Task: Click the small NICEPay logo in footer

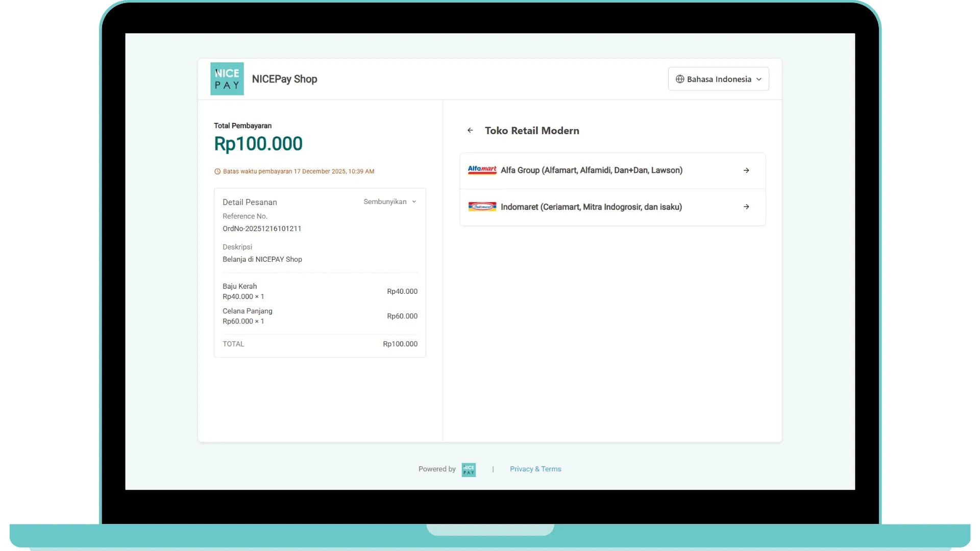Action: point(469,469)
